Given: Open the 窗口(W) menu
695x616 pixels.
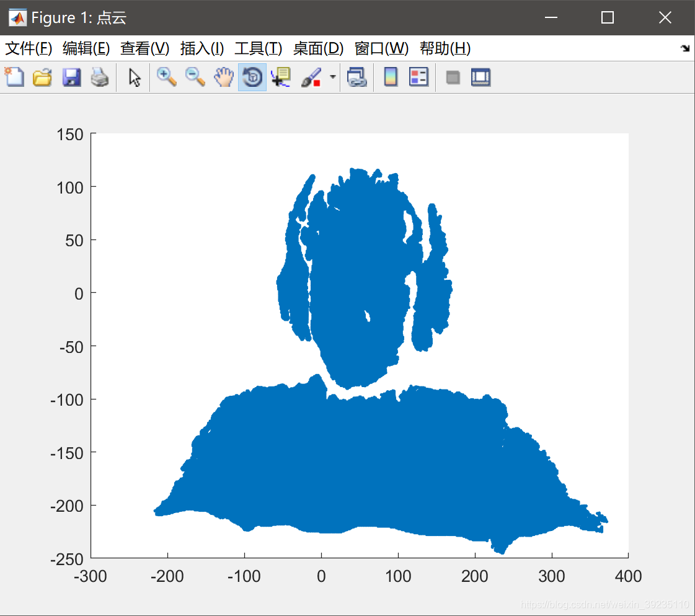Looking at the screenshot, I should coord(382,48).
